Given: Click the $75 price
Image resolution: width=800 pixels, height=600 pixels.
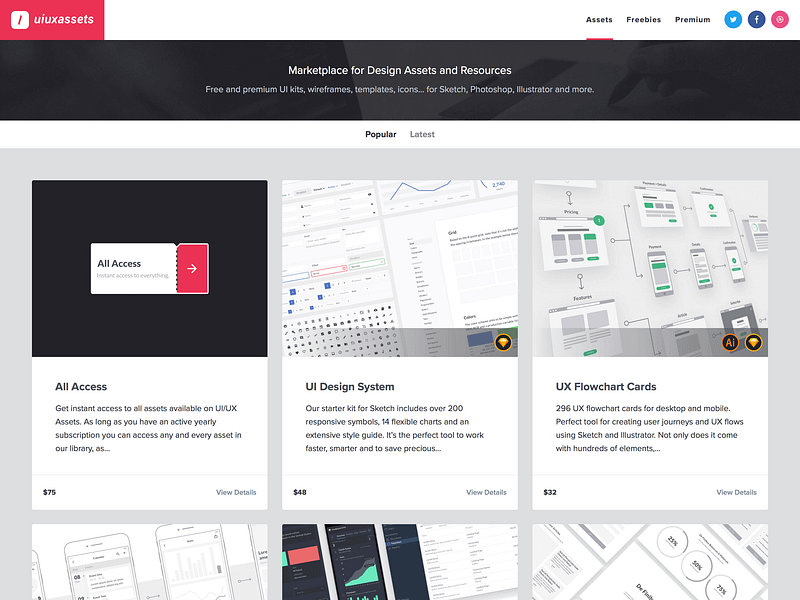Looking at the screenshot, I should pyautogui.click(x=49, y=492).
